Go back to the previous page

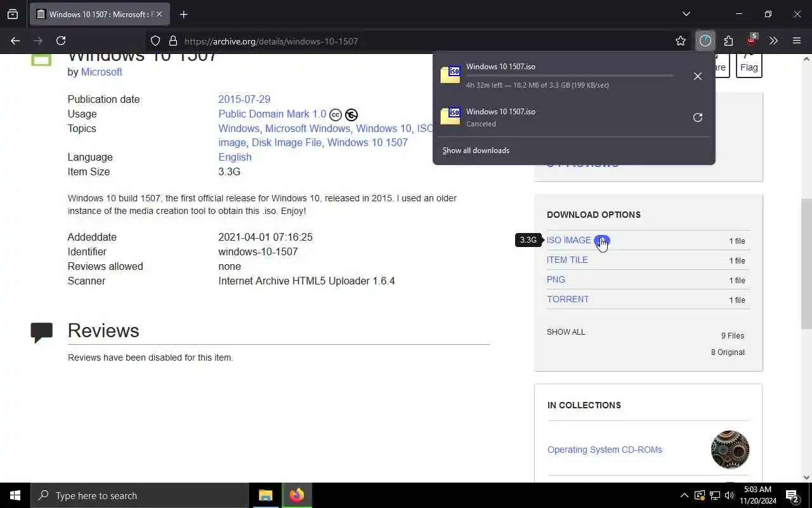click(15, 41)
